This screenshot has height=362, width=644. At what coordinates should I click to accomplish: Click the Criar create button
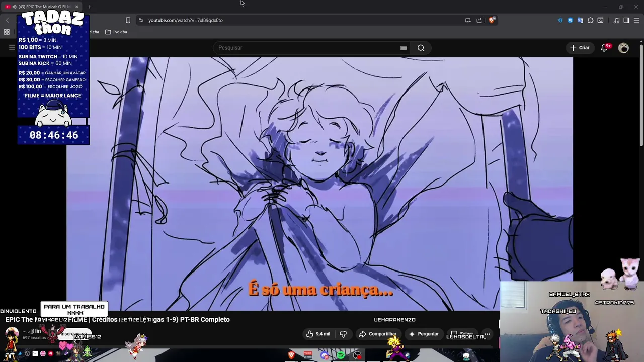580,48
